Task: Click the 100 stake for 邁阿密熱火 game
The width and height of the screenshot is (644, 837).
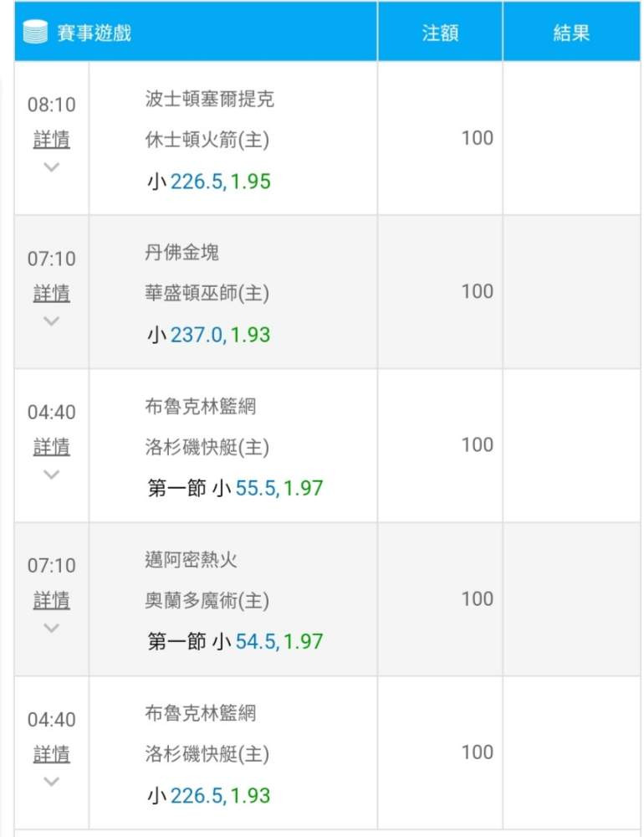Action: (x=477, y=598)
